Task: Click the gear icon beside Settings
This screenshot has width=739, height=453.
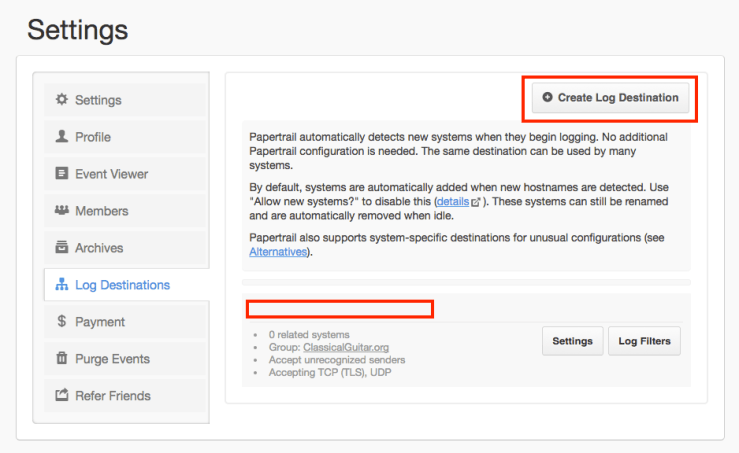Action: coord(62,100)
